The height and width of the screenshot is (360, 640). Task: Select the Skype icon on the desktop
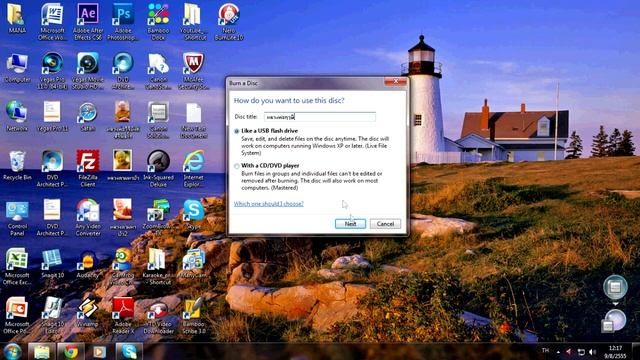[x=193, y=214]
